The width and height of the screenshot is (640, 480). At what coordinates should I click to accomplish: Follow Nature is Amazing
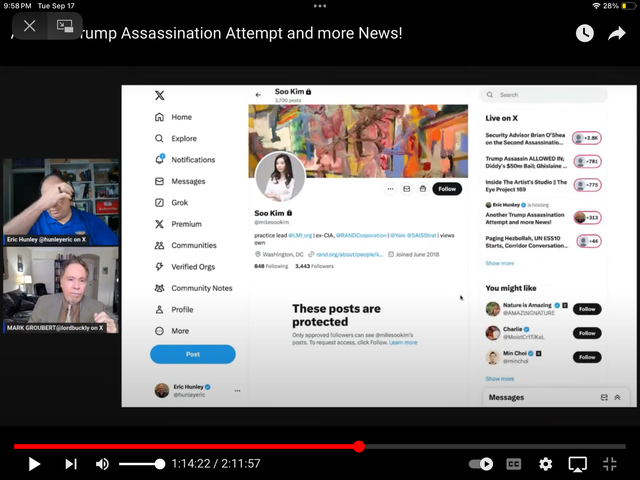point(587,309)
